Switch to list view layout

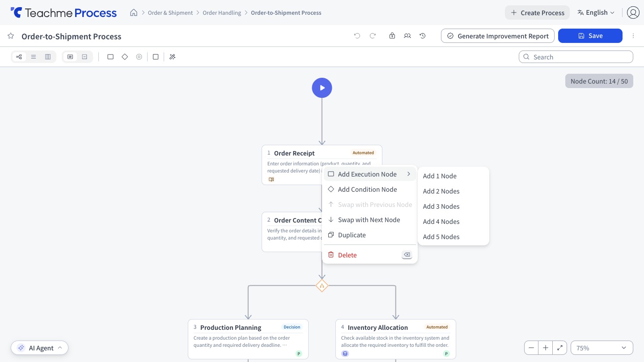[x=34, y=57]
